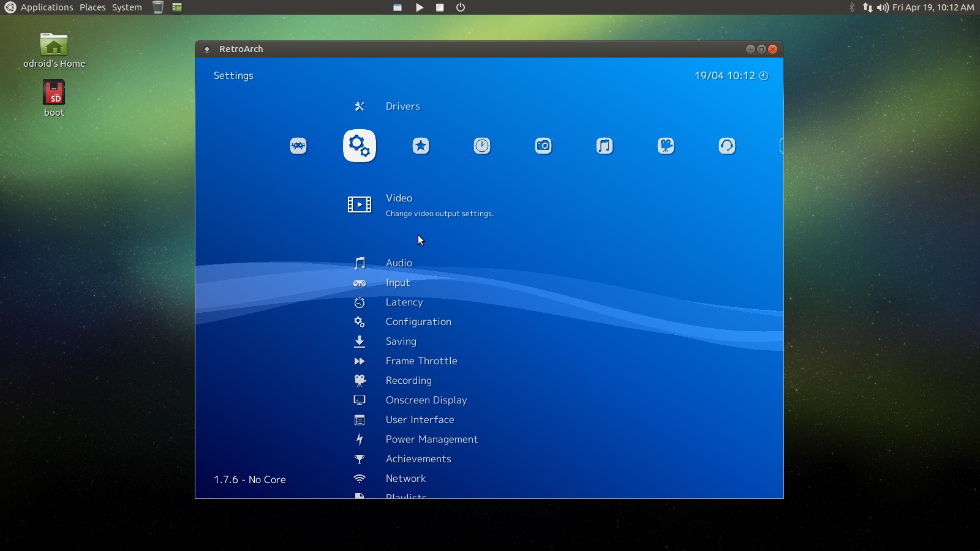The image size is (980, 551).
Task: Open the Recording settings entry
Action: tap(409, 380)
